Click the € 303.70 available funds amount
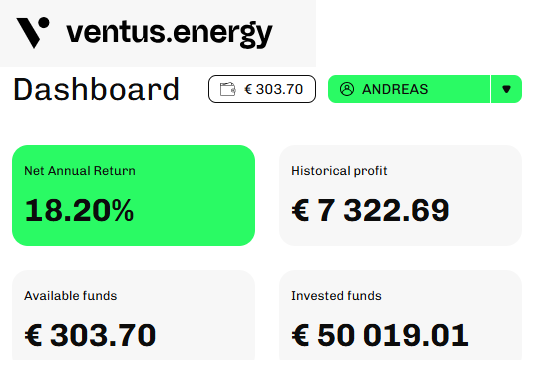Screen dimensions: 535x366 tap(90, 335)
